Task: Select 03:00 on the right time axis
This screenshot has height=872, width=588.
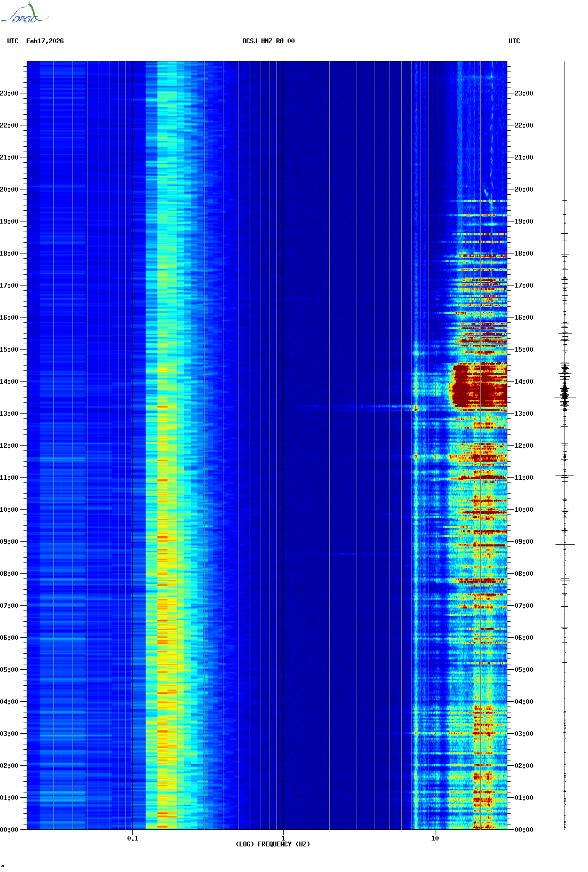Action: 524,734
